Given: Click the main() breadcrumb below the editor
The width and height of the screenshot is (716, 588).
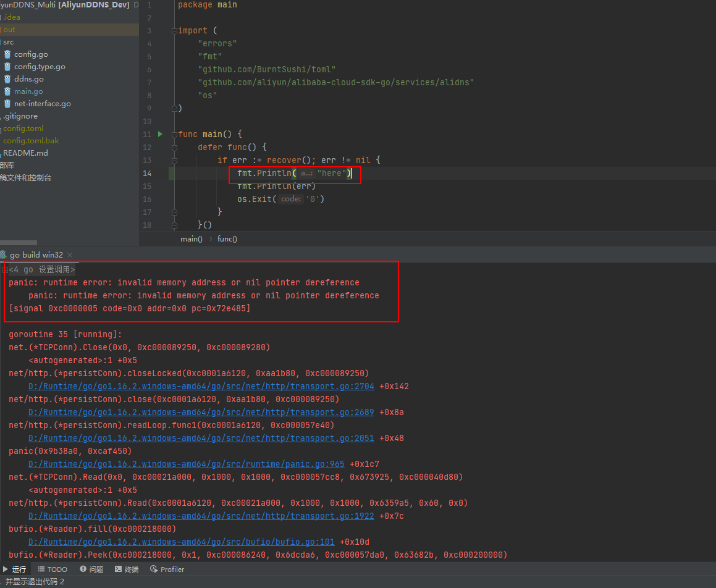Looking at the screenshot, I should point(192,239).
